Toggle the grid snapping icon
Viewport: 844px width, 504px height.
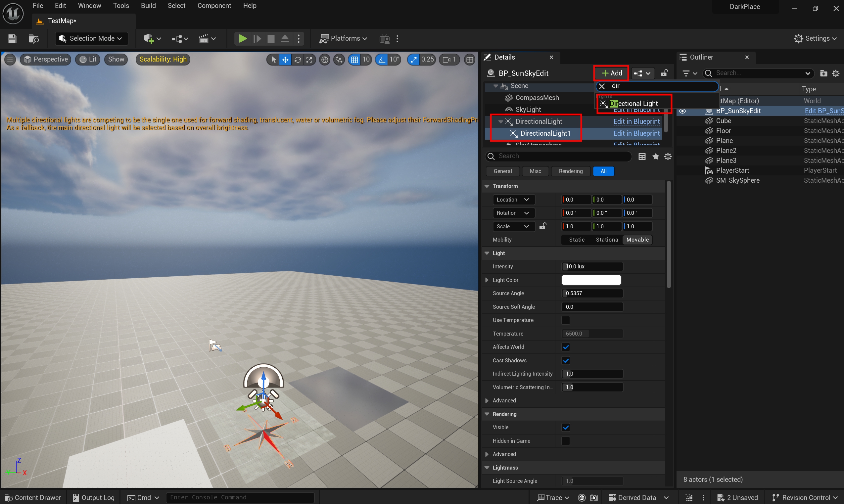click(354, 60)
